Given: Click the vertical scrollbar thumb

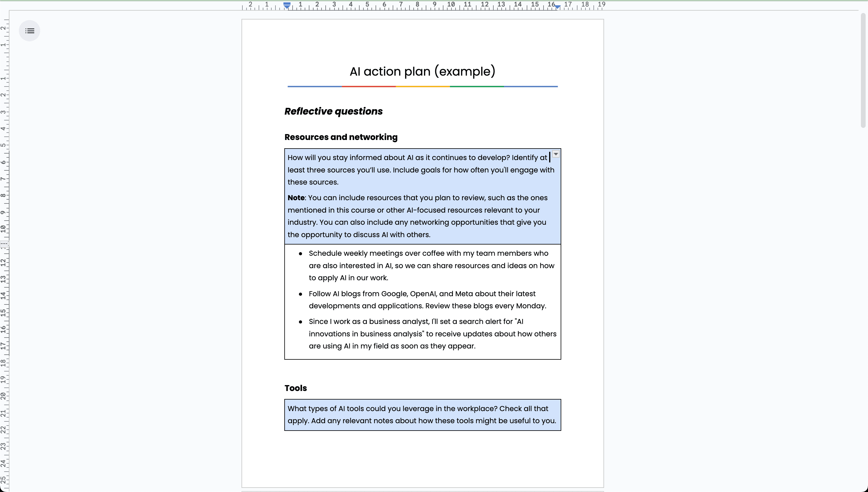Looking at the screenshot, I should click(863, 70).
